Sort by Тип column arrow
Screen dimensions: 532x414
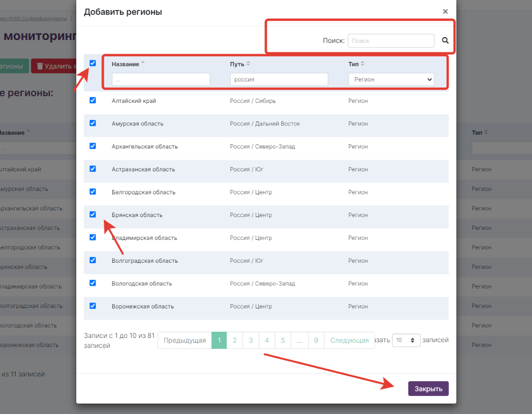[362, 64]
